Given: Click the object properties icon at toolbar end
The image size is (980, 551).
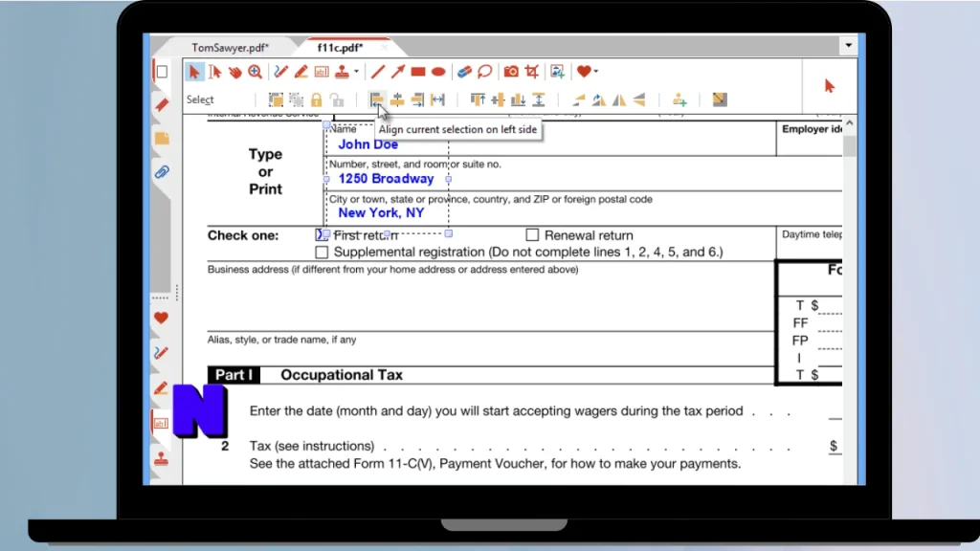Looking at the screenshot, I should tap(720, 99).
